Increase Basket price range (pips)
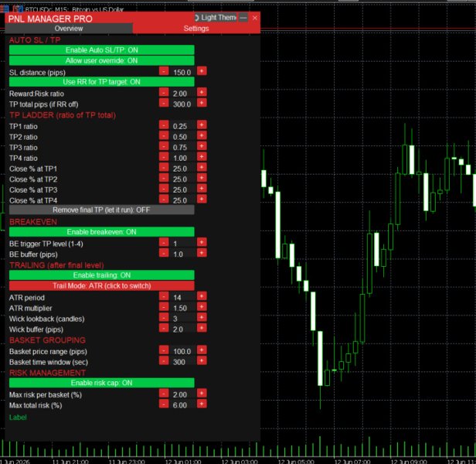 click(202, 350)
